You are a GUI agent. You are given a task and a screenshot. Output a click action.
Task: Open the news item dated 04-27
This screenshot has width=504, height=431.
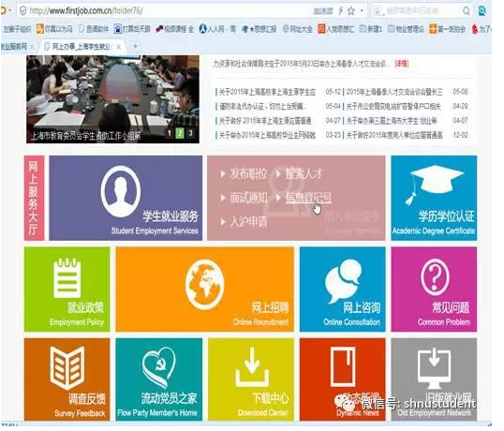click(x=264, y=121)
